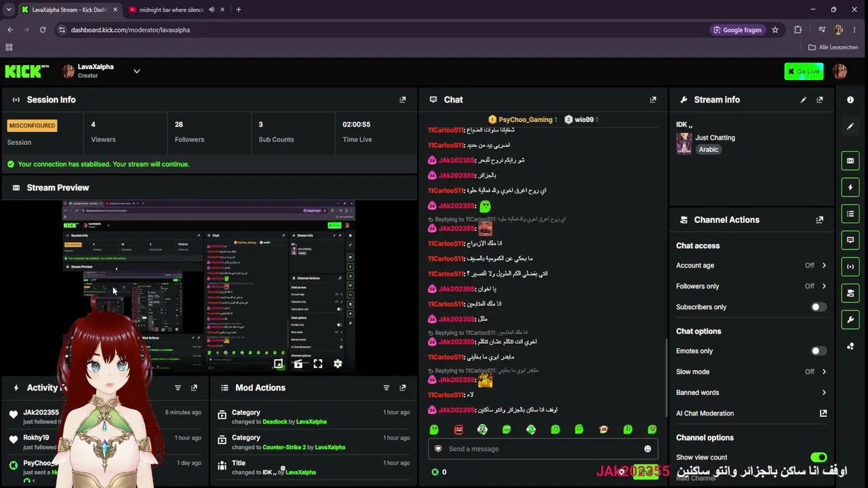This screenshot has width=868, height=488.
Task: Pop out the Activity Feed panel
Action: click(x=194, y=388)
